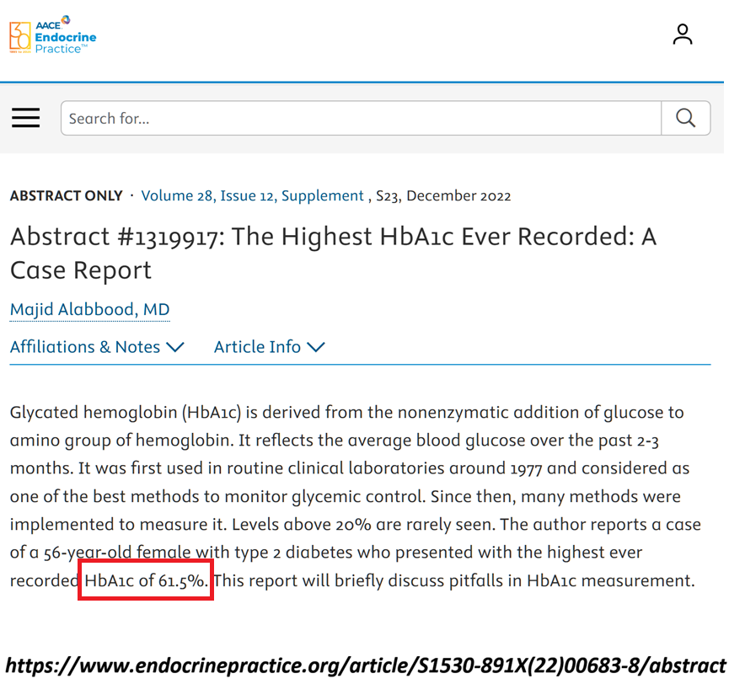Click the person silhouette in the header
The image size is (729, 700).
click(x=682, y=35)
